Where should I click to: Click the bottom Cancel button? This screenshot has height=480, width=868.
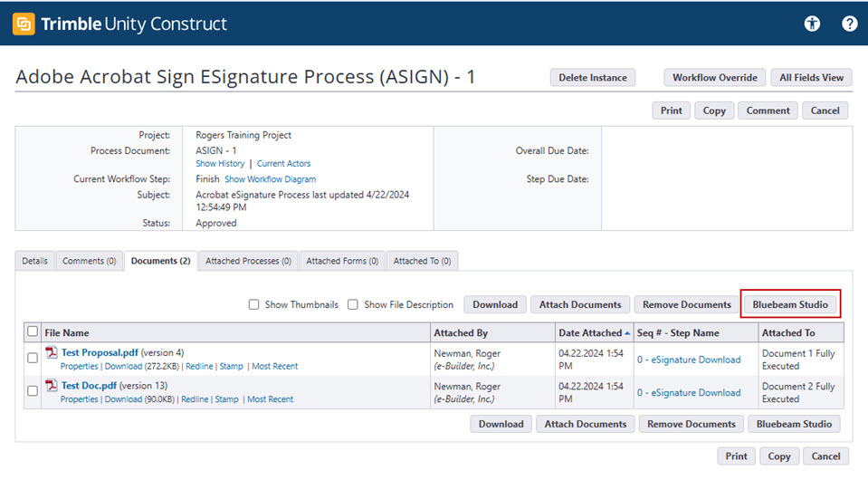(825, 456)
